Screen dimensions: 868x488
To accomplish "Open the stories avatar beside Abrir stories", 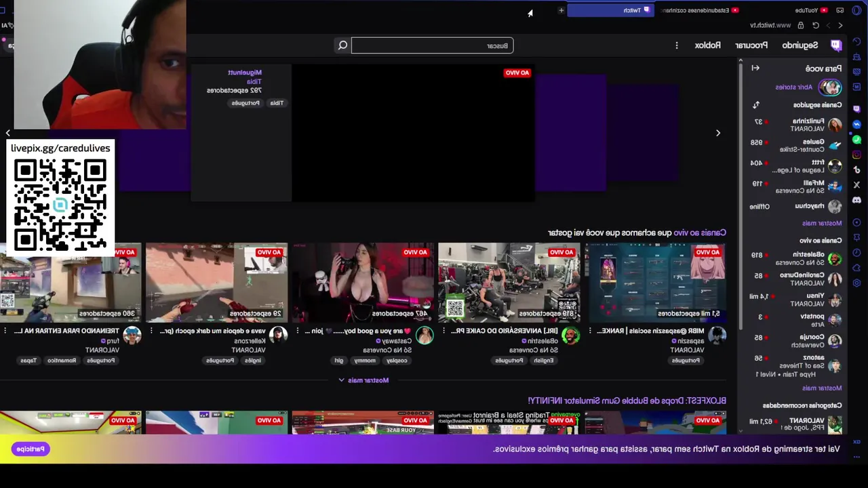I will coord(830,87).
